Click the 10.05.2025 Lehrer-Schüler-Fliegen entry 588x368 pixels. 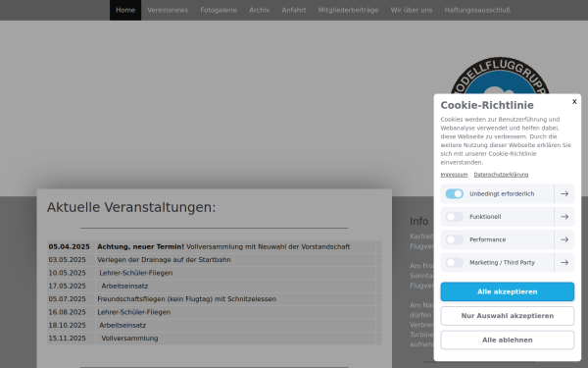point(136,273)
